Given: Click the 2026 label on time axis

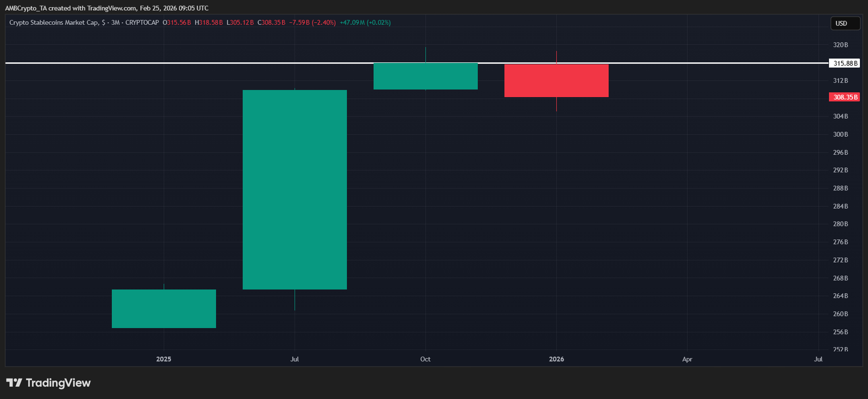Looking at the screenshot, I should [x=556, y=359].
